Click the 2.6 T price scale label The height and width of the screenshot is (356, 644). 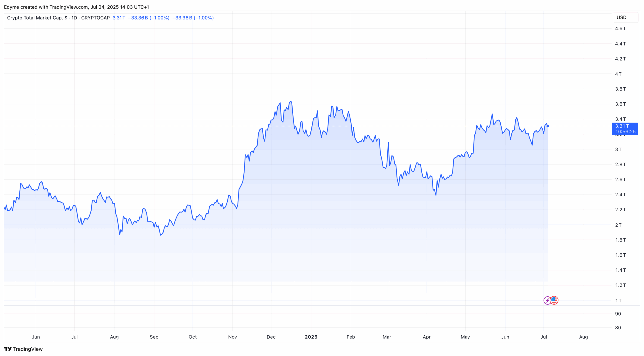(620, 179)
